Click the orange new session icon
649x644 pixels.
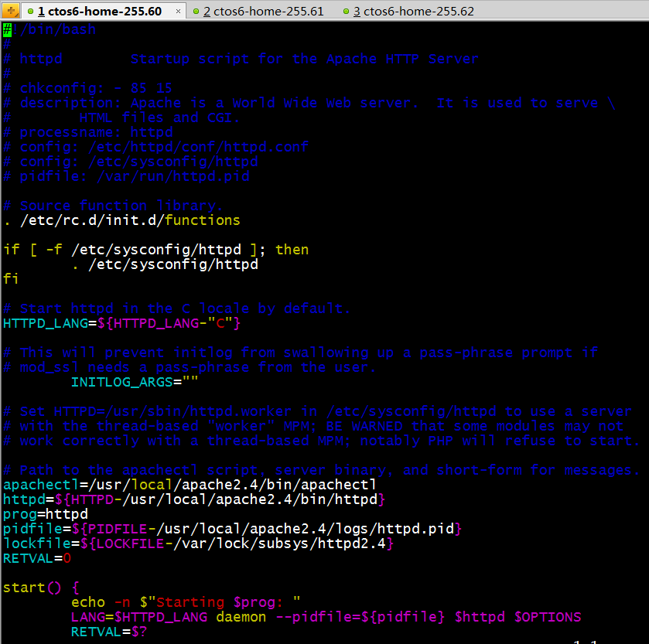coord(11,11)
